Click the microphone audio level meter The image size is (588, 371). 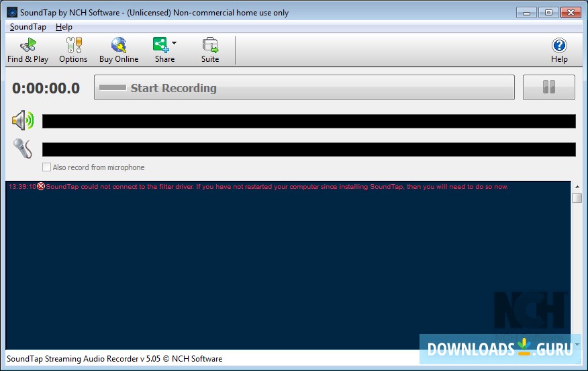pos(309,149)
